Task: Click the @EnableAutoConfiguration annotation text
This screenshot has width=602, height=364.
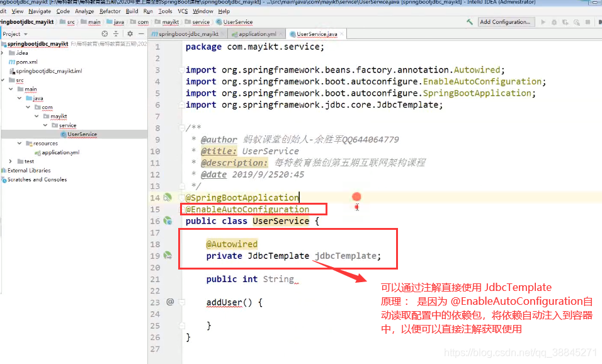Action: (x=247, y=209)
